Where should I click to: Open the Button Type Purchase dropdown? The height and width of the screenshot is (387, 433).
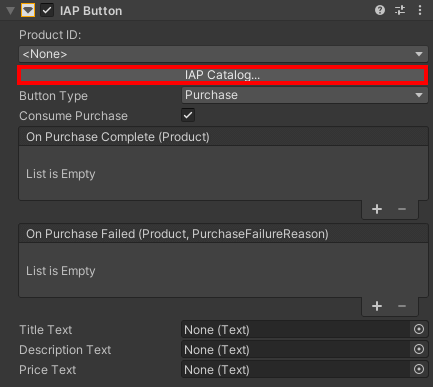(305, 95)
